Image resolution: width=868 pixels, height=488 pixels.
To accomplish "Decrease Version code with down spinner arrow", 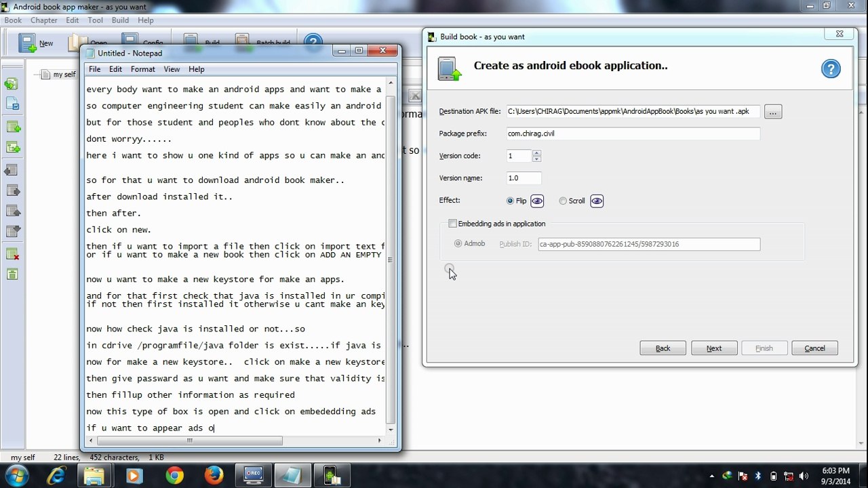I will click(536, 159).
